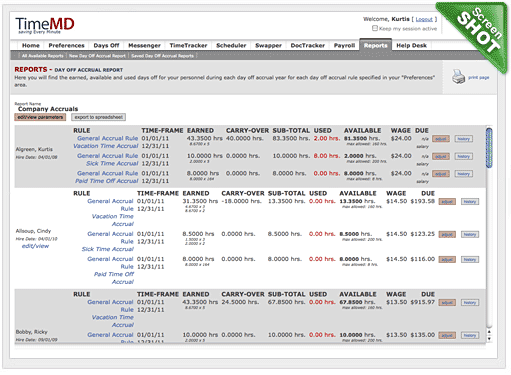View history for Ricky's $135.00 row
The image size is (511, 375).
[470, 335]
